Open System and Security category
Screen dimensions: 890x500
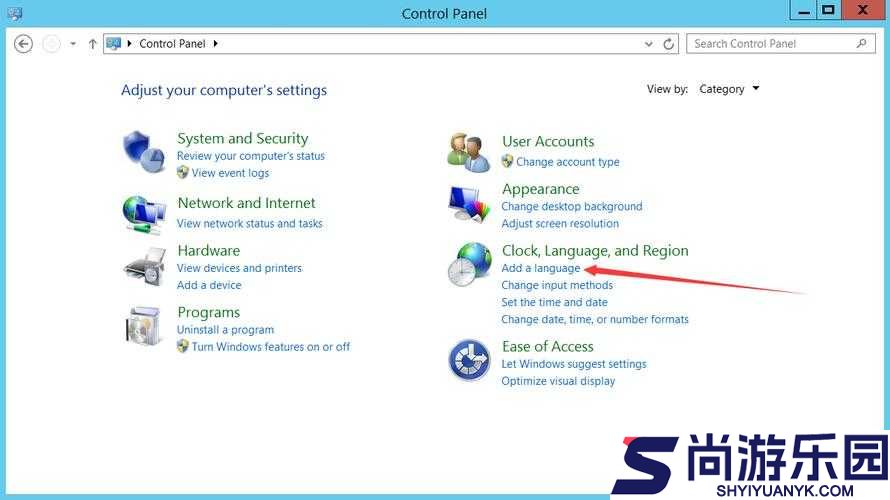pos(242,138)
